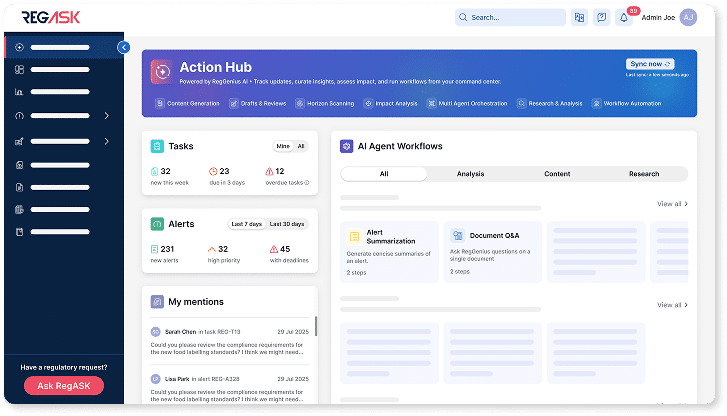Select Multi Agent Orchestration capability
This screenshot has height=416, width=727.
click(467, 103)
